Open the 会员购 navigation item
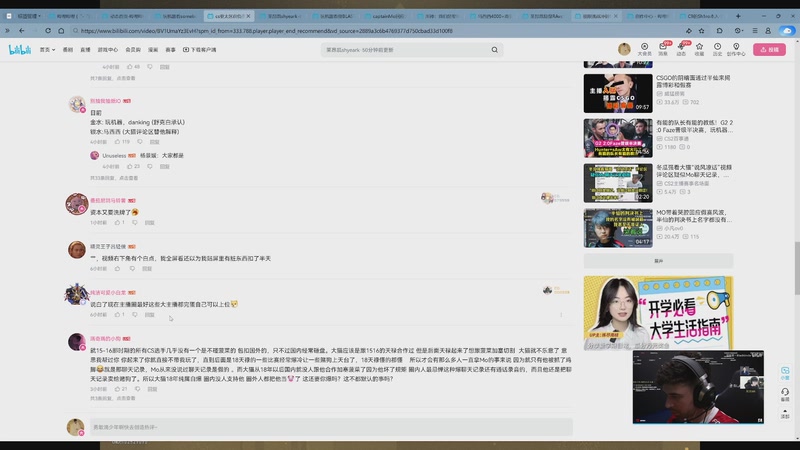This screenshot has height=450, width=800. [x=133, y=50]
